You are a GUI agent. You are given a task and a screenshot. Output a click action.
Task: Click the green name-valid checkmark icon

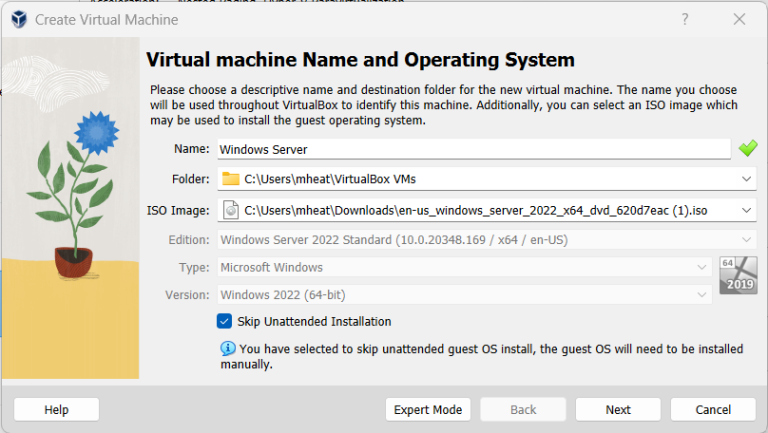pyautogui.click(x=748, y=148)
